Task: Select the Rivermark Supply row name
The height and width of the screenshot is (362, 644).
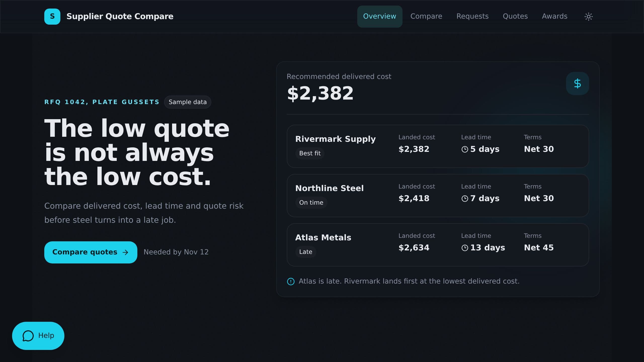Action: click(335, 139)
